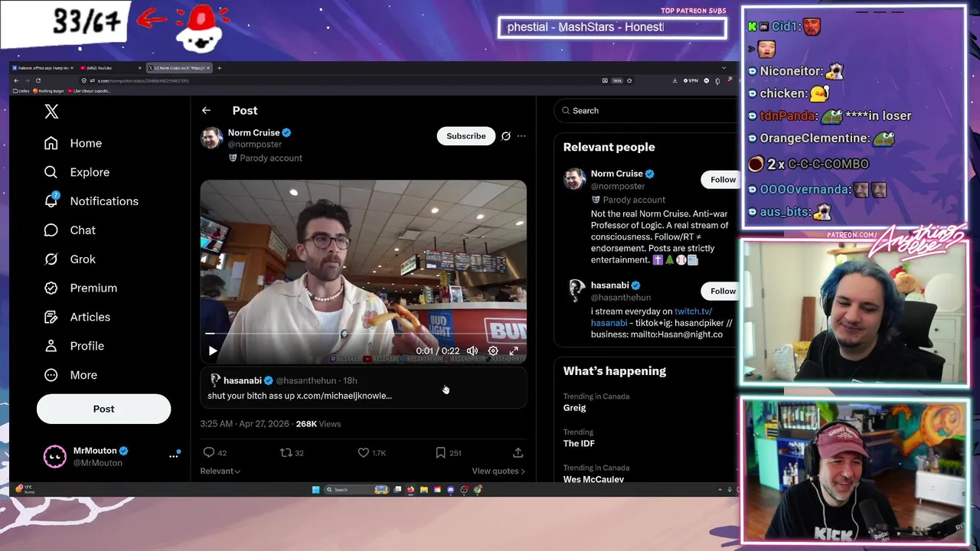Open Articles in sidebar
Screen dimensions: 980x551
[77, 317]
